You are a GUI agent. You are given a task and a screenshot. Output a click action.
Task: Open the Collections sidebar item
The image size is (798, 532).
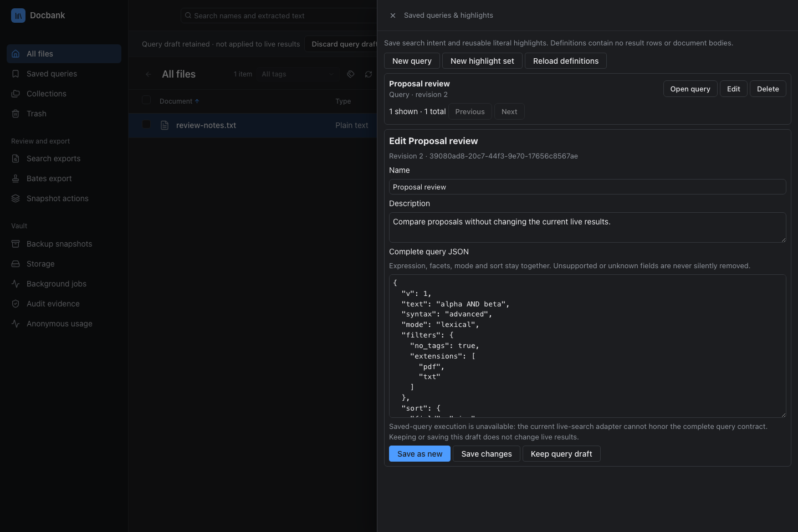tap(64, 94)
